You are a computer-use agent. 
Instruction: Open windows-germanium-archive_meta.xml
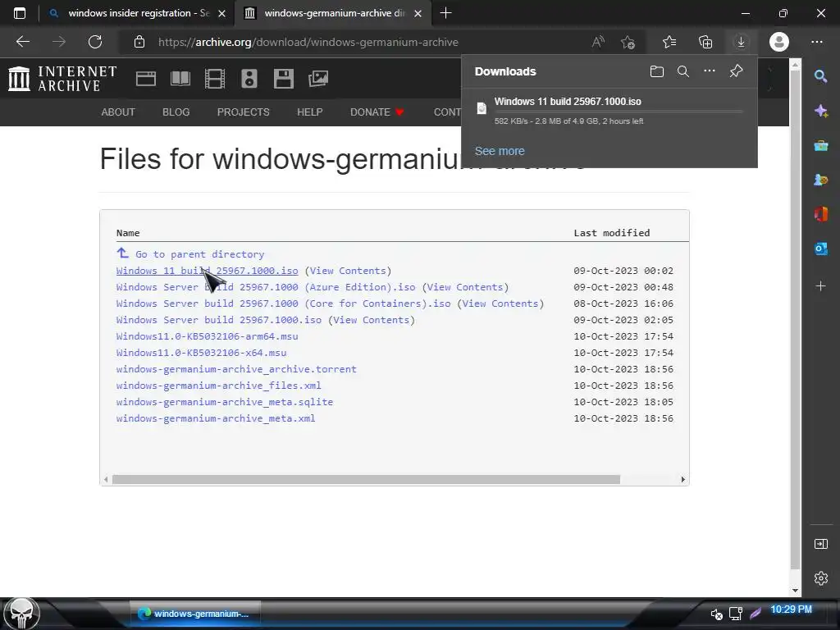216,418
